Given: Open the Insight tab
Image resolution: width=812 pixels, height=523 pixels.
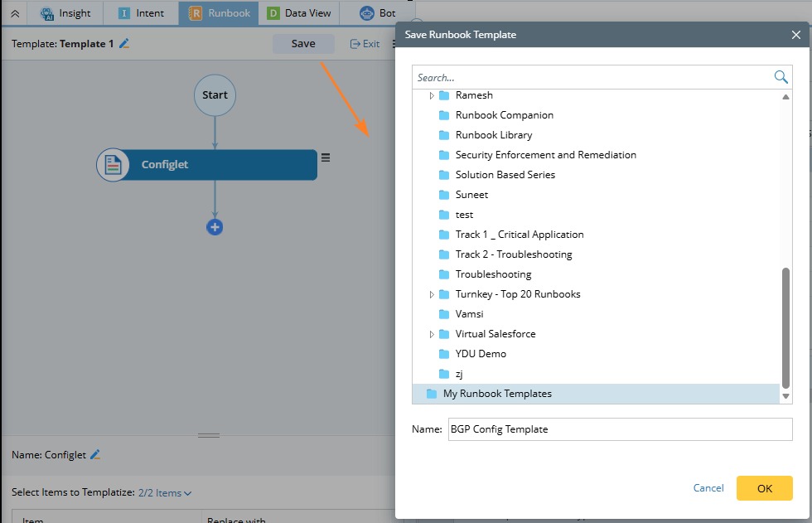Looking at the screenshot, I should click(65, 13).
